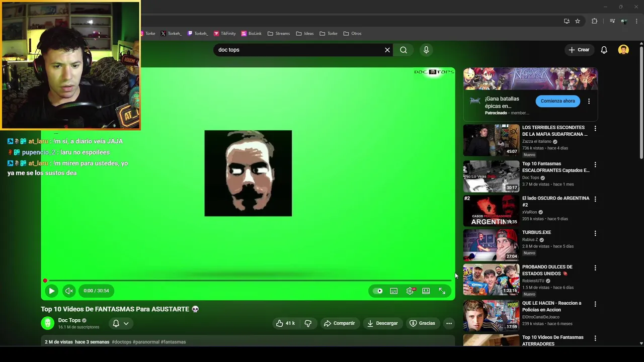Open options for 'LOS TERRIBLES ESCONDITES' video
Screen dimensions: 644x362
click(x=595, y=129)
